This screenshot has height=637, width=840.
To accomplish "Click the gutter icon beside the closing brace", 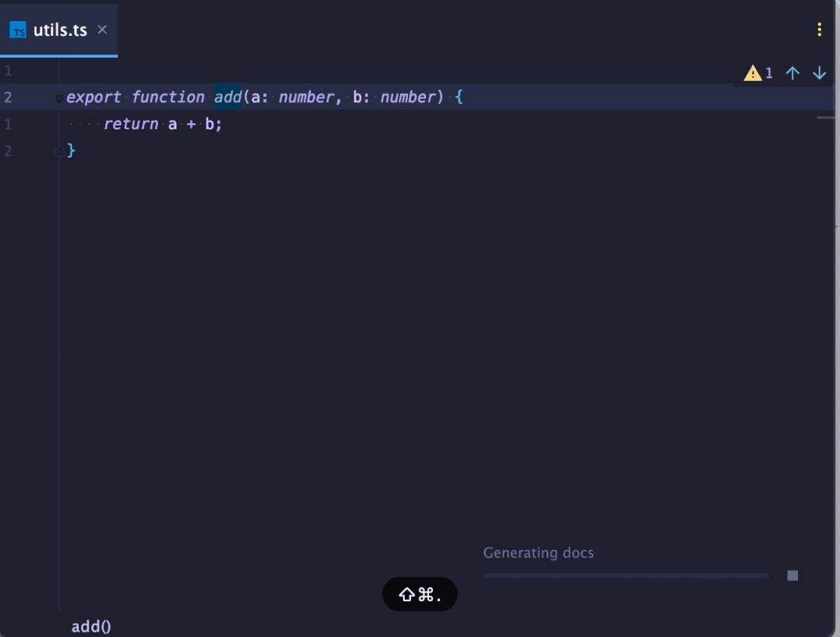I will [x=60, y=150].
